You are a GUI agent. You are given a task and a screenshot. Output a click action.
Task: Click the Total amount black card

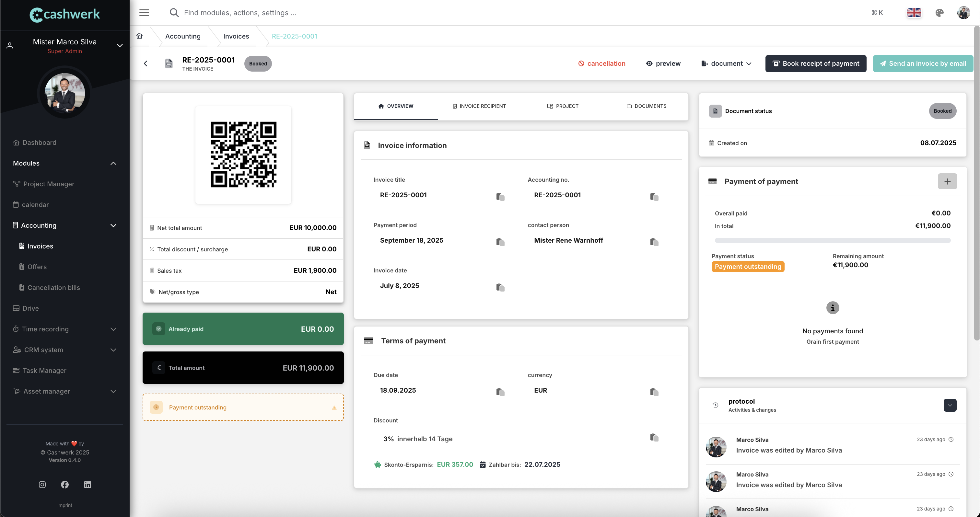pyautogui.click(x=243, y=368)
